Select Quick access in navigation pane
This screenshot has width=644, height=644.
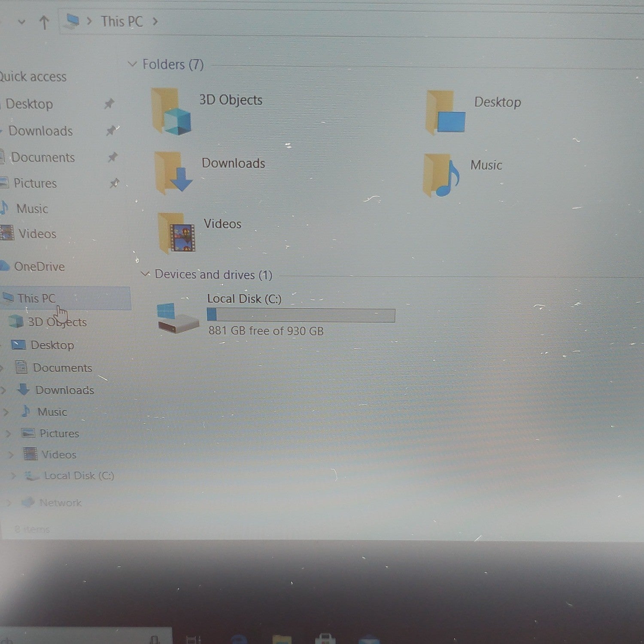click(x=33, y=77)
